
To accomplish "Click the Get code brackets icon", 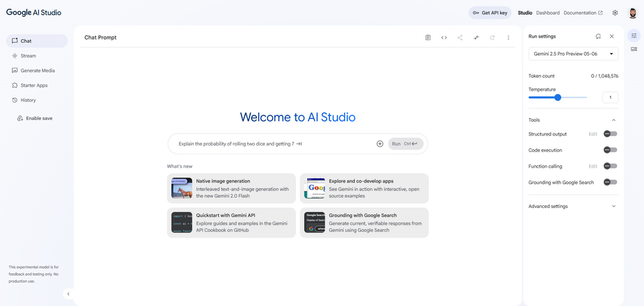I will (444, 38).
